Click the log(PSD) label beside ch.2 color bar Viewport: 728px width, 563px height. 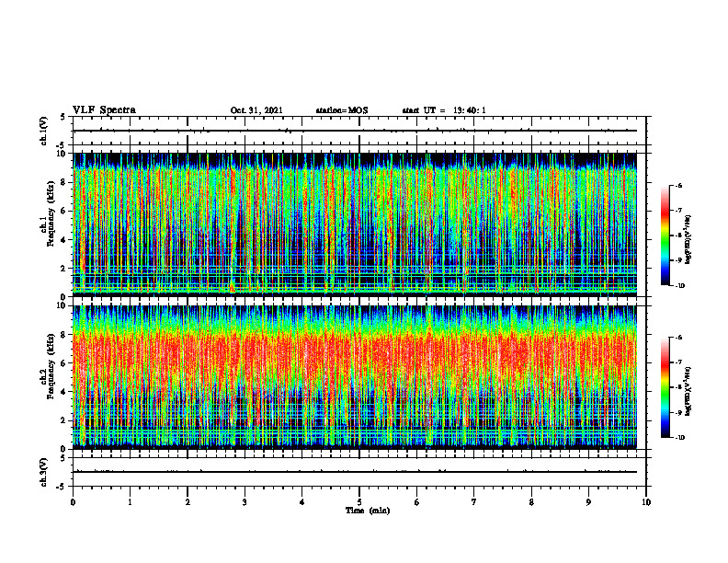point(688,391)
